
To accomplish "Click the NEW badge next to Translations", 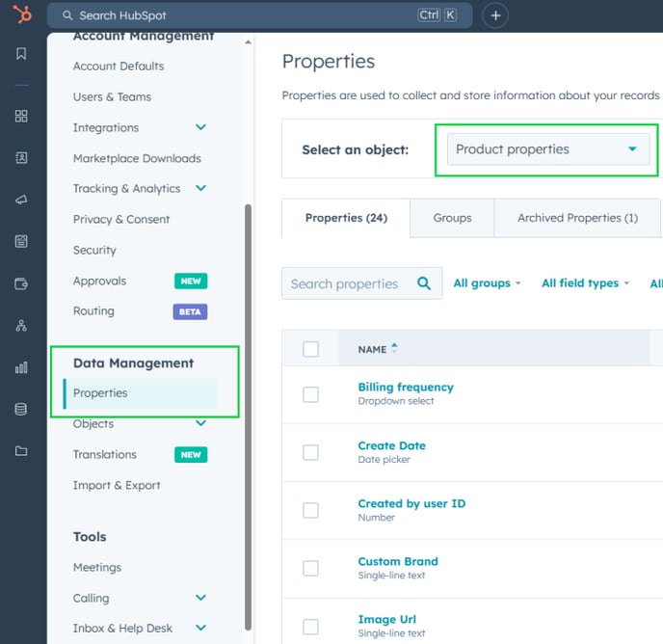I will point(191,454).
